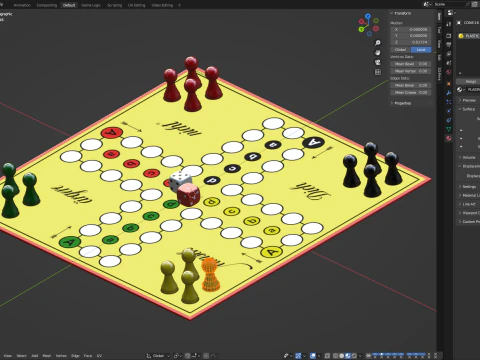Screen dimensions: 480x360
Task: Click the Assign material button
Action: click(x=468, y=81)
